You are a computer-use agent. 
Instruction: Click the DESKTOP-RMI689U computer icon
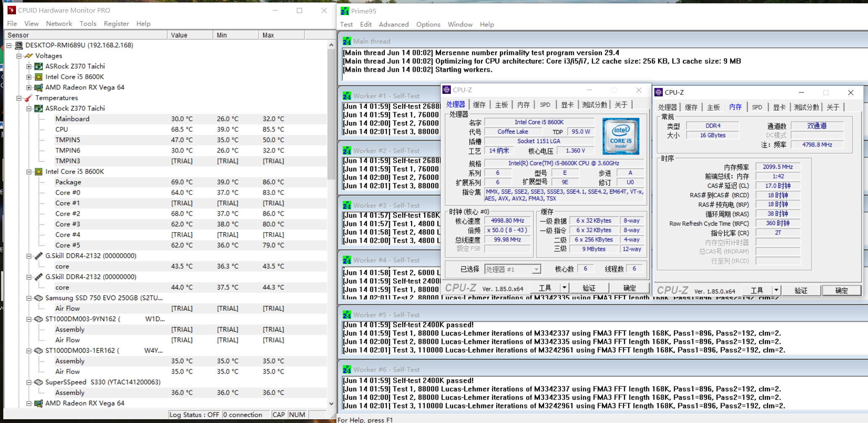click(19, 45)
